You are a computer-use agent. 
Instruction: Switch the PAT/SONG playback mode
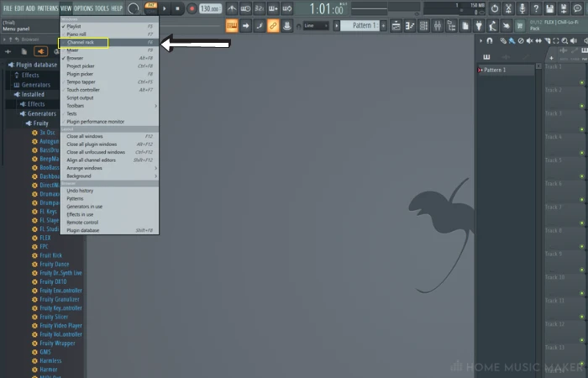click(x=150, y=8)
